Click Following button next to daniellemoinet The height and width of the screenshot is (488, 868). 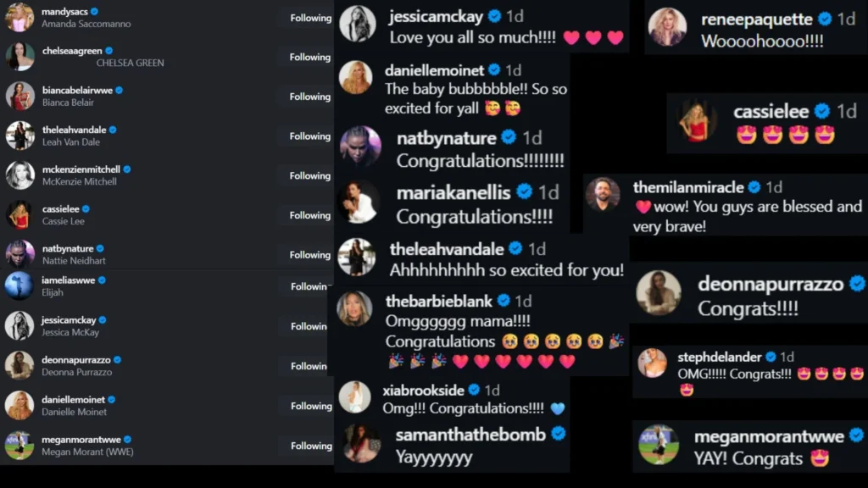point(310,406)
